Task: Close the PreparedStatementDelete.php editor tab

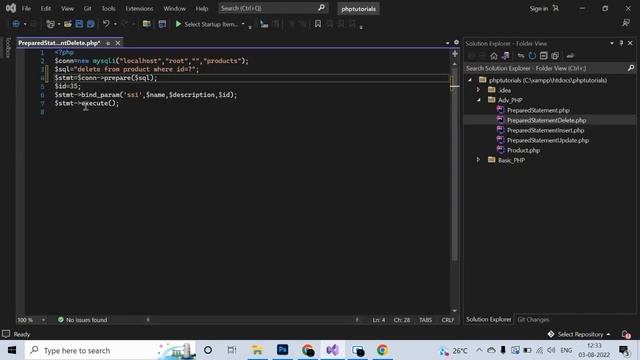Action: [118, 43]
